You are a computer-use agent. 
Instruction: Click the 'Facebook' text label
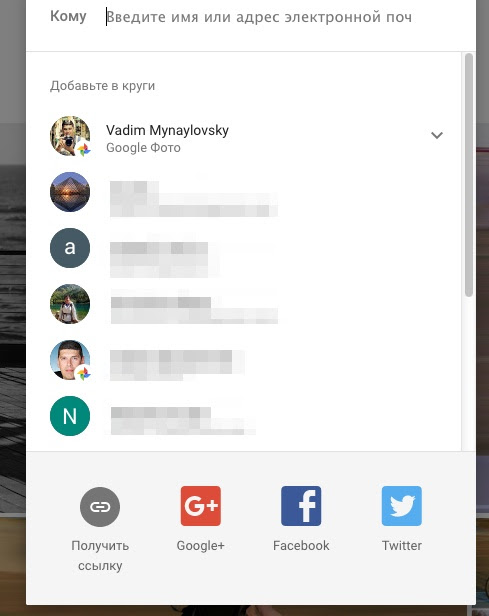click(301, 546)
